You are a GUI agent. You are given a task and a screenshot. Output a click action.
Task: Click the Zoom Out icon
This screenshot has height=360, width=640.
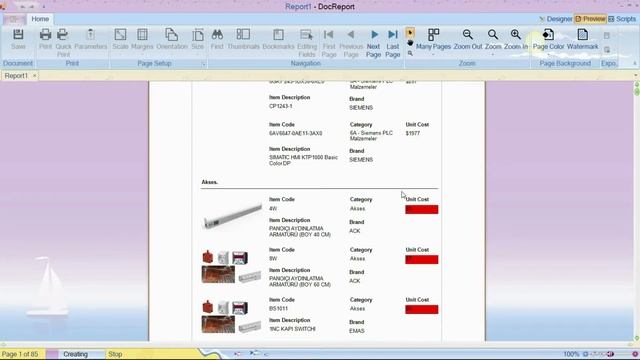468,35
